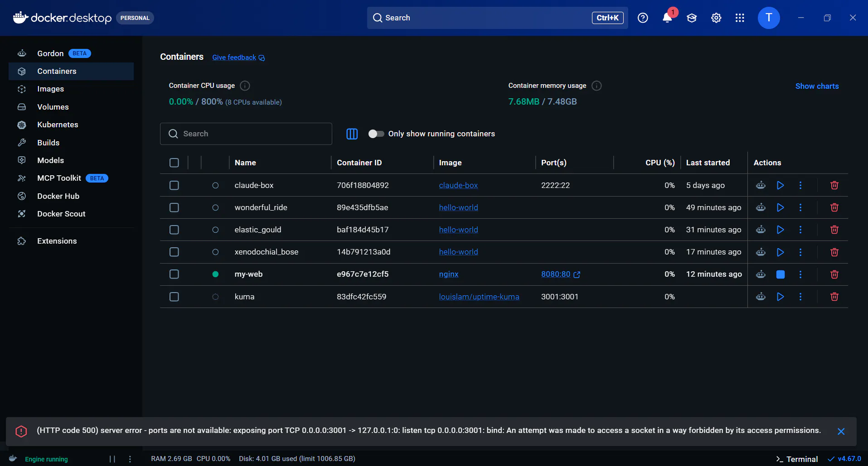Open the account avatar T

769,18
